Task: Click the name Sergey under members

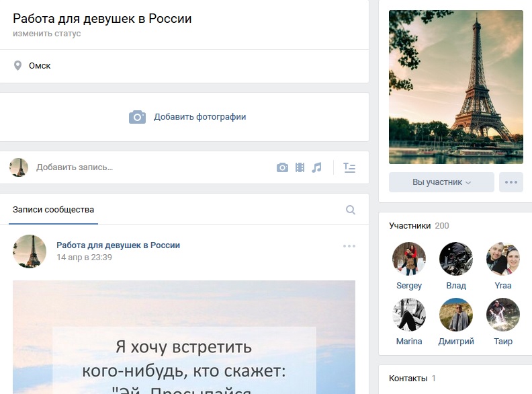Action: [409, 286]
